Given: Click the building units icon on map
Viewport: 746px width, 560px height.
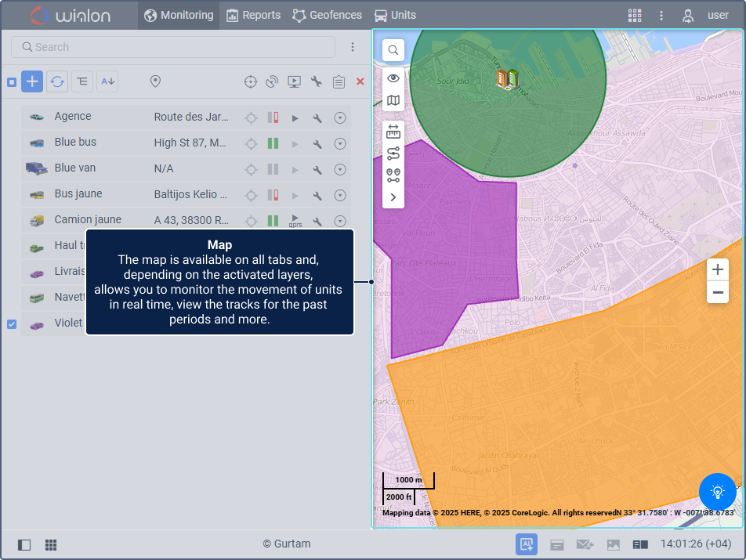Looking at the screenshot, I should pyautogui.click(x=507, y=79).
